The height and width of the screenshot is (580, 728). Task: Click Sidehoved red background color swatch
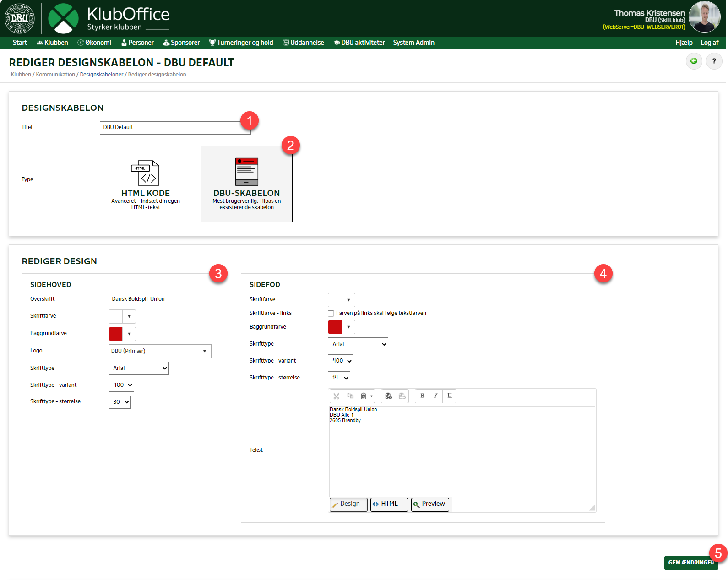(116, 334)
